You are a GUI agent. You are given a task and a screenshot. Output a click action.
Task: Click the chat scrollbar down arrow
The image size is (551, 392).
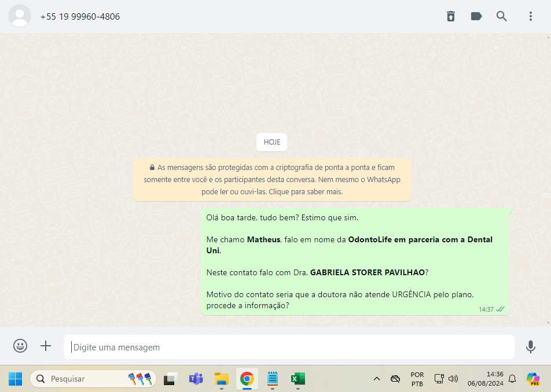click(549, 323)
